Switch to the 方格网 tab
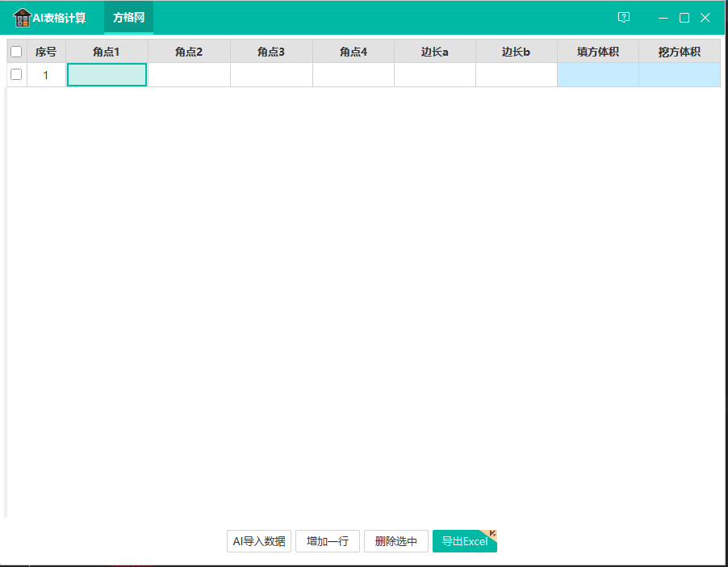Viewport: 728px width, 567px height. click(x=128, y=18)
